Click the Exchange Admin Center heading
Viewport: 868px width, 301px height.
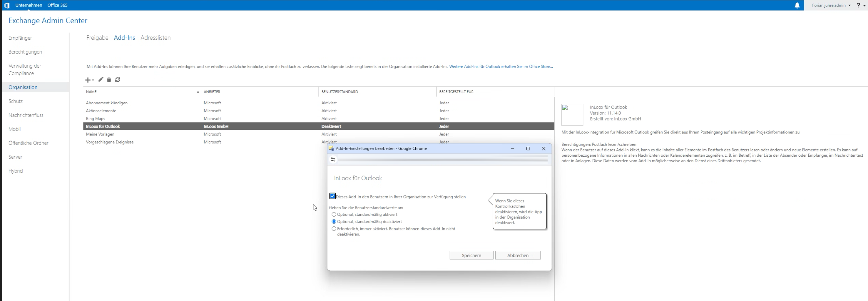coord(48,21)
